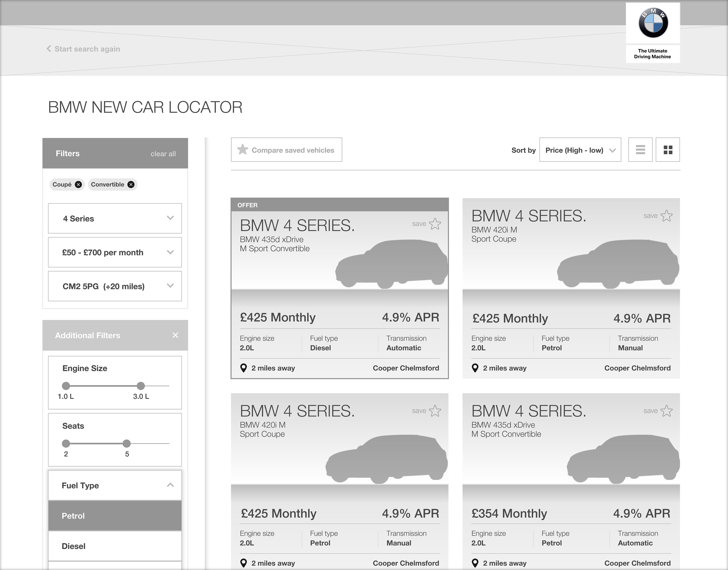Save the 420i M Sport Coupe Petrol Manual top-right card

click(x=666, y=216)
